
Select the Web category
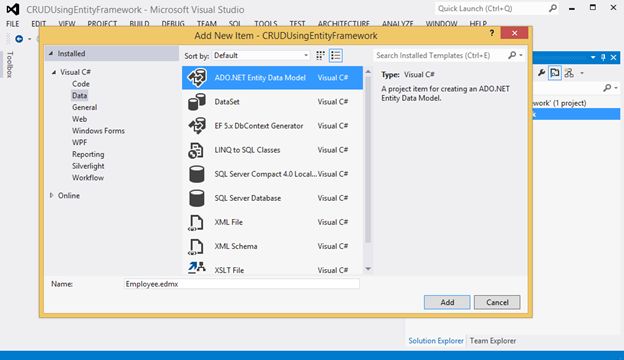(79, 119)
